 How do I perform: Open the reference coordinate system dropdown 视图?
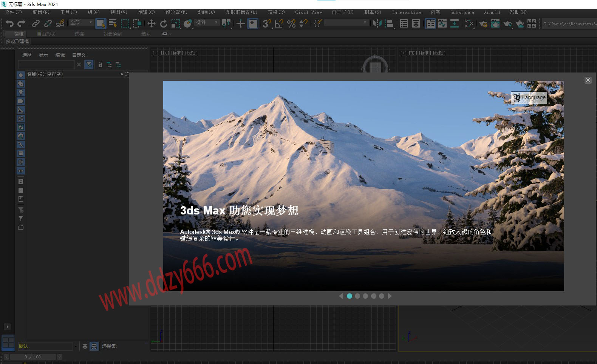click(x=207, y=23)
